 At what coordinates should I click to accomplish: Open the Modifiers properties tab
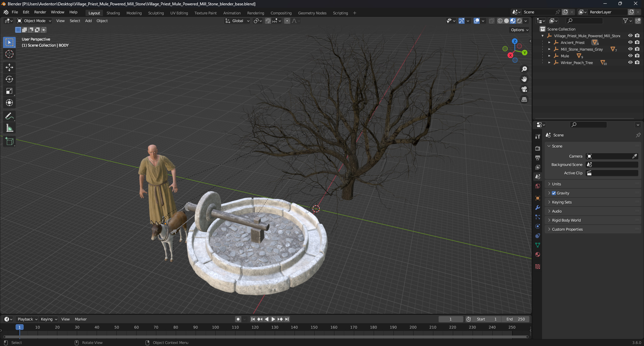tap(538, 208)
